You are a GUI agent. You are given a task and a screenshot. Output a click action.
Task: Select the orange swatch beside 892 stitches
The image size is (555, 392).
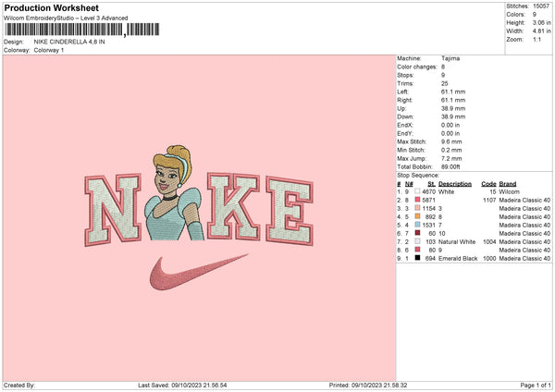pos(418,216)
